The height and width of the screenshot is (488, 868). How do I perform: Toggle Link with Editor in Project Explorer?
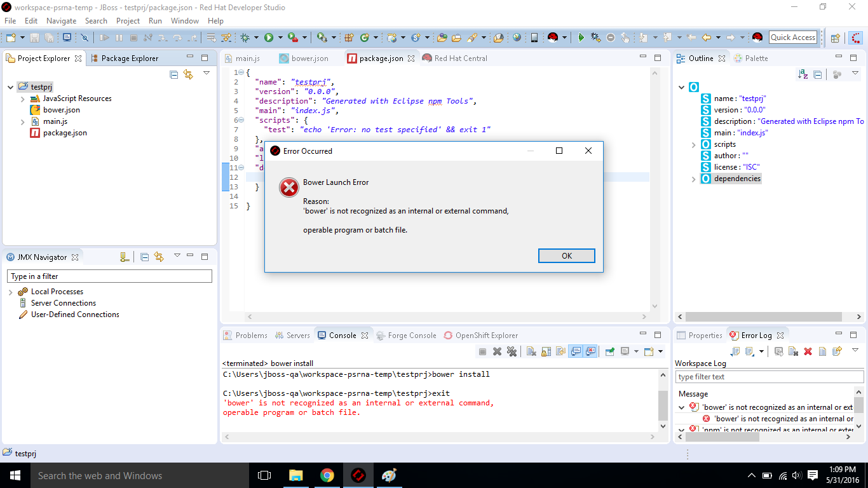[x=188, y=74]
